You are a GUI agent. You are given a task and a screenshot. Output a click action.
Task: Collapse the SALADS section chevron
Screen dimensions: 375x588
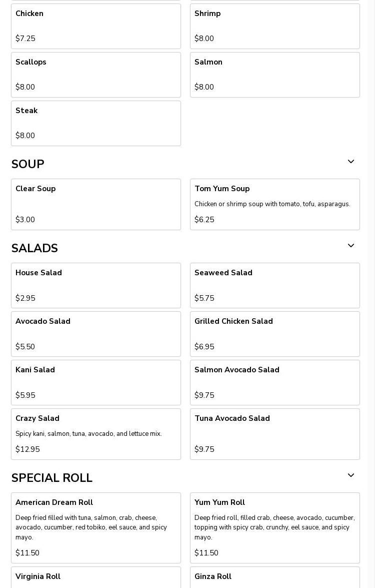tap(350, 246)
